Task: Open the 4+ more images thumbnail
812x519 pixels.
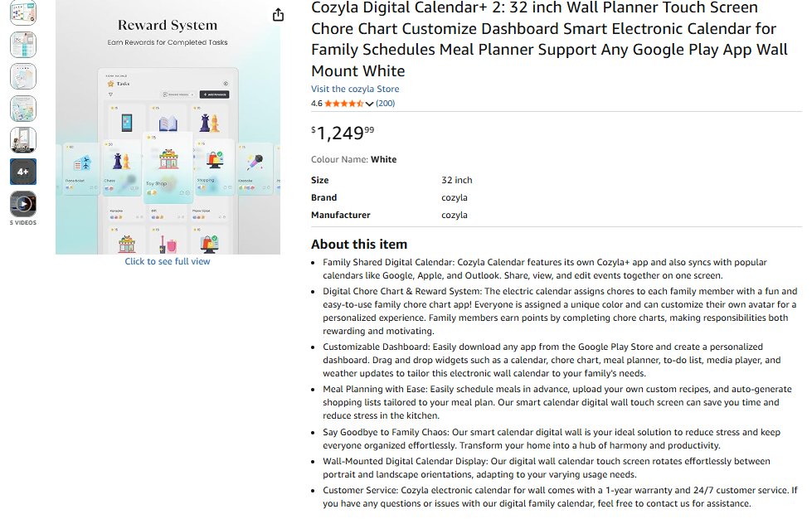Action: click(x=23, y=172)
